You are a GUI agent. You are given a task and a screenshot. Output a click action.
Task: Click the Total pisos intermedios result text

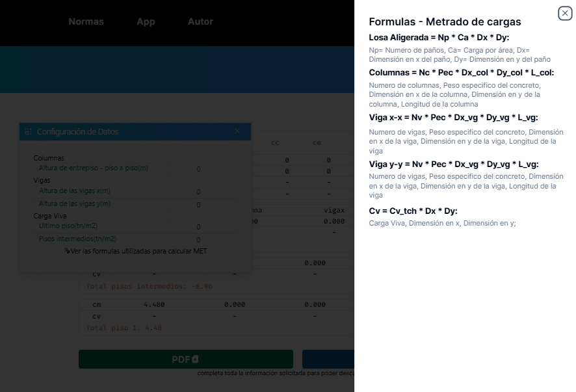point(149,286)
